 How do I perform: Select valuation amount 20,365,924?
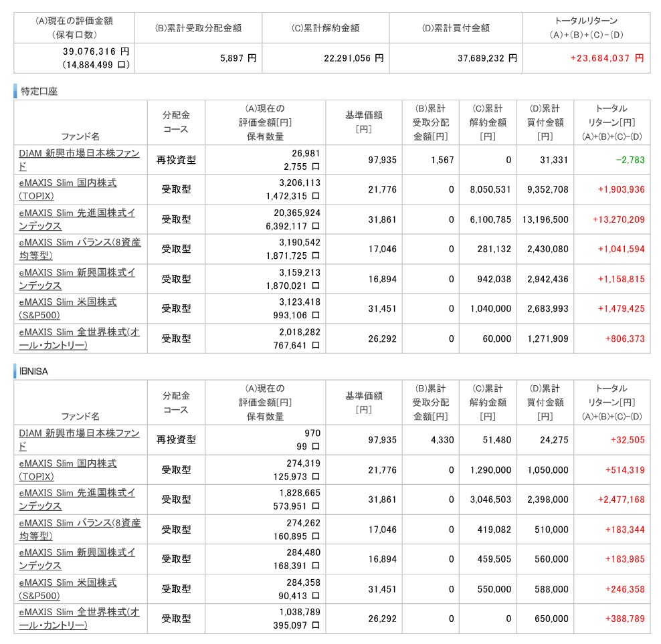pos(297,213)
